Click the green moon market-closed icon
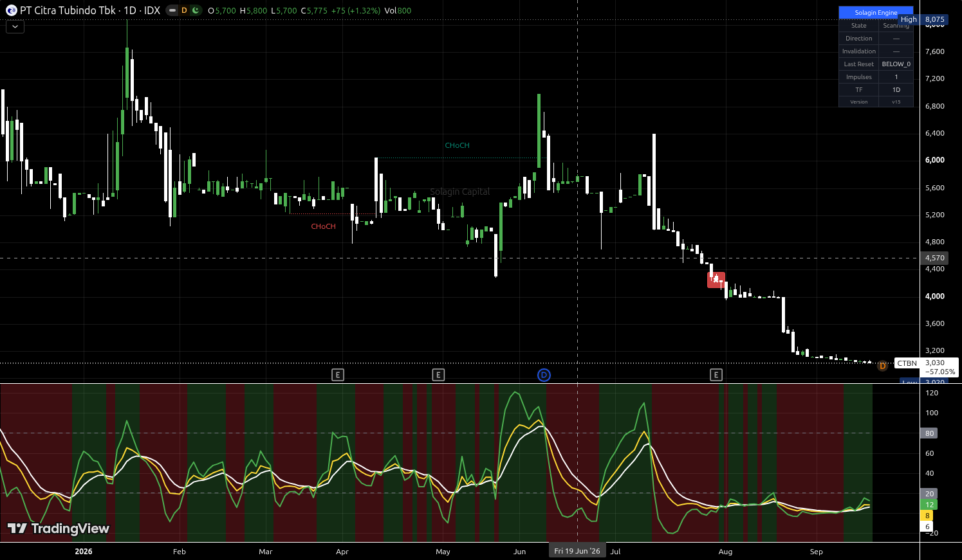 pos(196,10)
